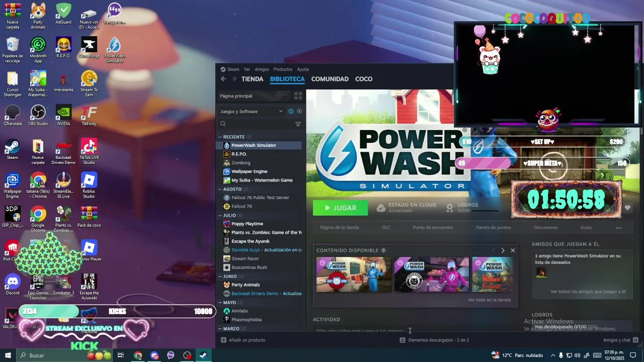Click the Task View taskbar icon
The width and height of the screenshot is (644, 362).
point(121,355)
